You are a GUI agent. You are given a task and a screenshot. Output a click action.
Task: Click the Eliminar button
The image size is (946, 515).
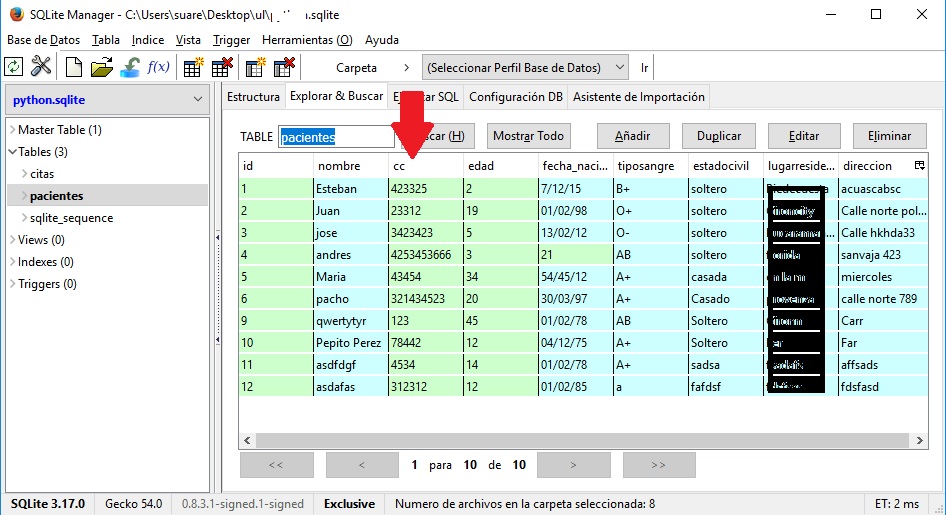pyautogui.click(x=889, y=136)
